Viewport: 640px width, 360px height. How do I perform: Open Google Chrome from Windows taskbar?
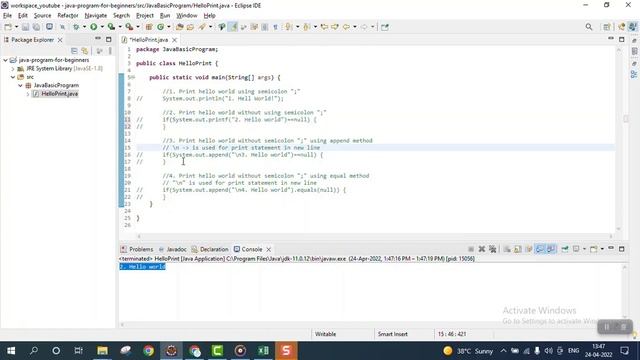point(149,351)
